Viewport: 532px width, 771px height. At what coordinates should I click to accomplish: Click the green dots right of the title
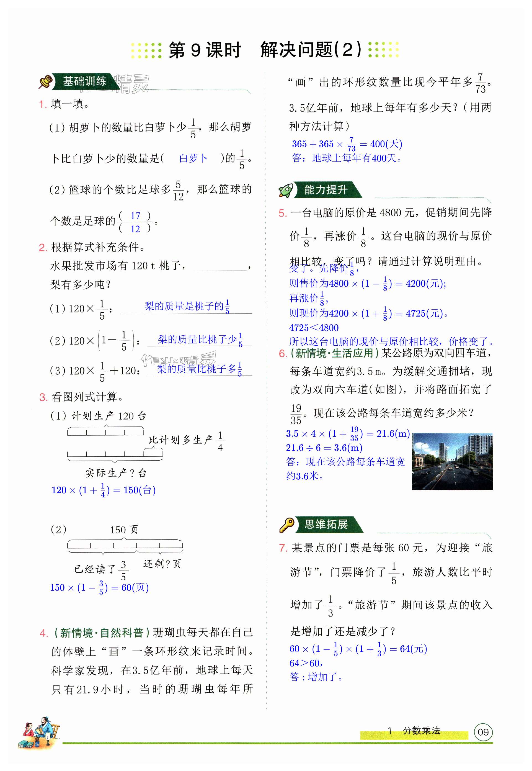[x=383, y=50]
